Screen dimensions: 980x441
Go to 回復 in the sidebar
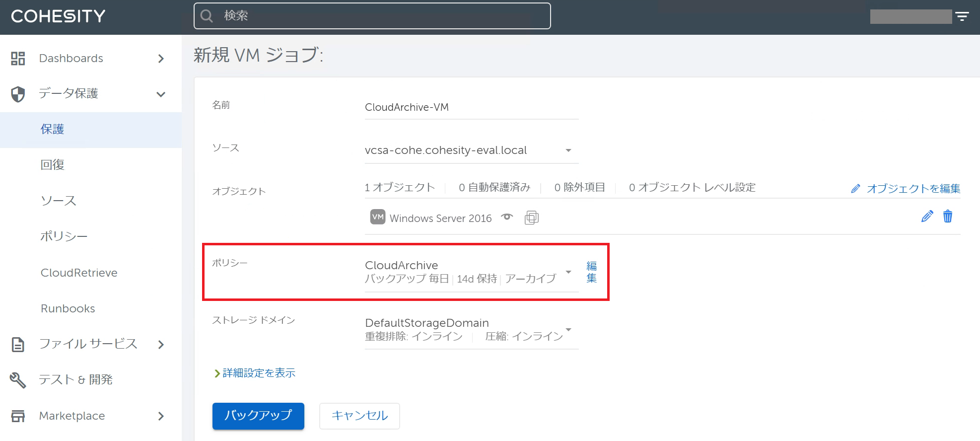pyautogui.click(x=53, y=165)
